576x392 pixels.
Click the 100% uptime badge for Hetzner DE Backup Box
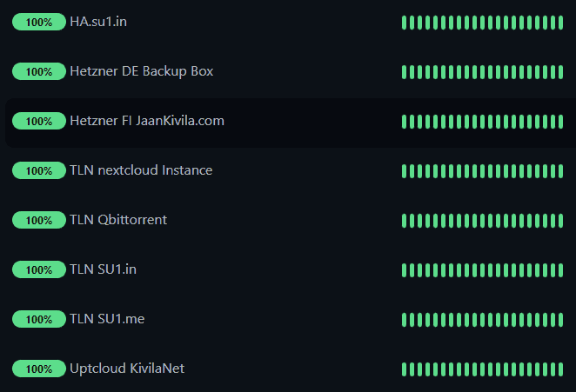(x=39, y=71)
